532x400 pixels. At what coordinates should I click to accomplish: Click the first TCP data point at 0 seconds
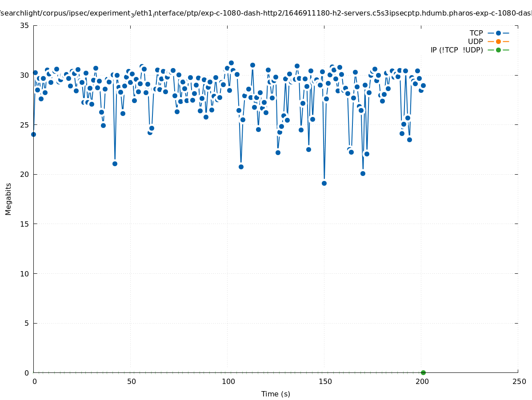pos(33,134)
